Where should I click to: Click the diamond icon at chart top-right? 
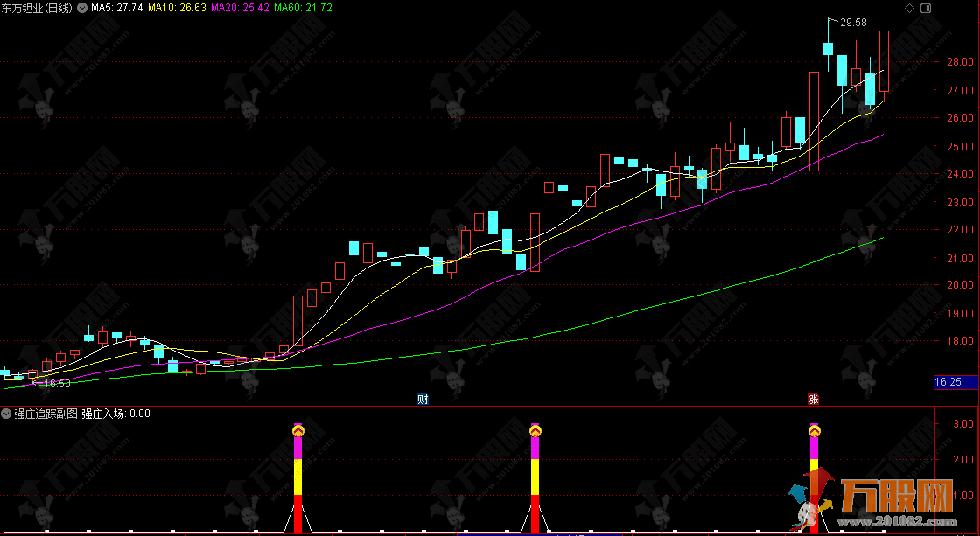pyautogui.click(x=909, y=8)
